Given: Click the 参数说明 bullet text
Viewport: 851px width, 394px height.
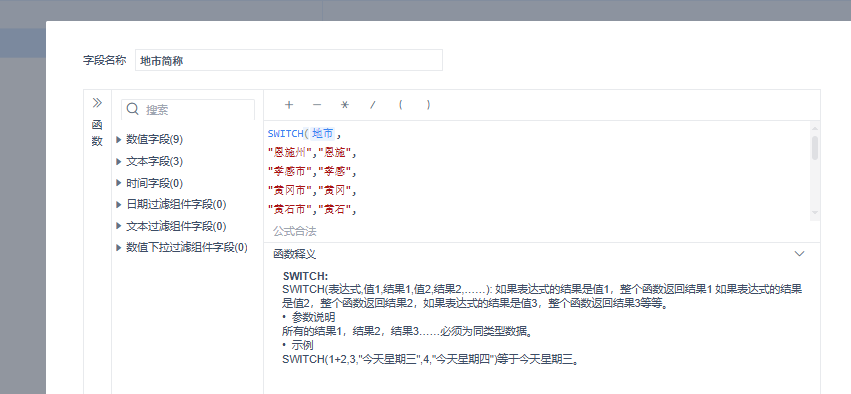Looking at the screenshot, I should [x=314, y=317].
